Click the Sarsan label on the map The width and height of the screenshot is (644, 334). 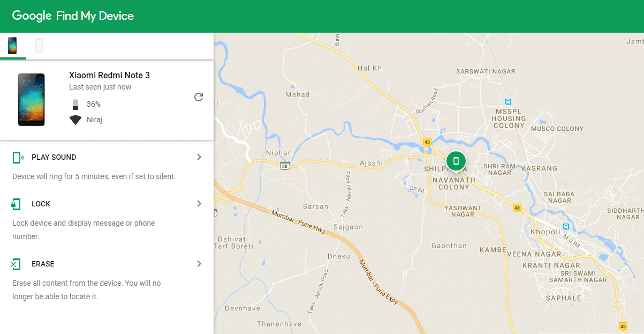tap(316, 206)
